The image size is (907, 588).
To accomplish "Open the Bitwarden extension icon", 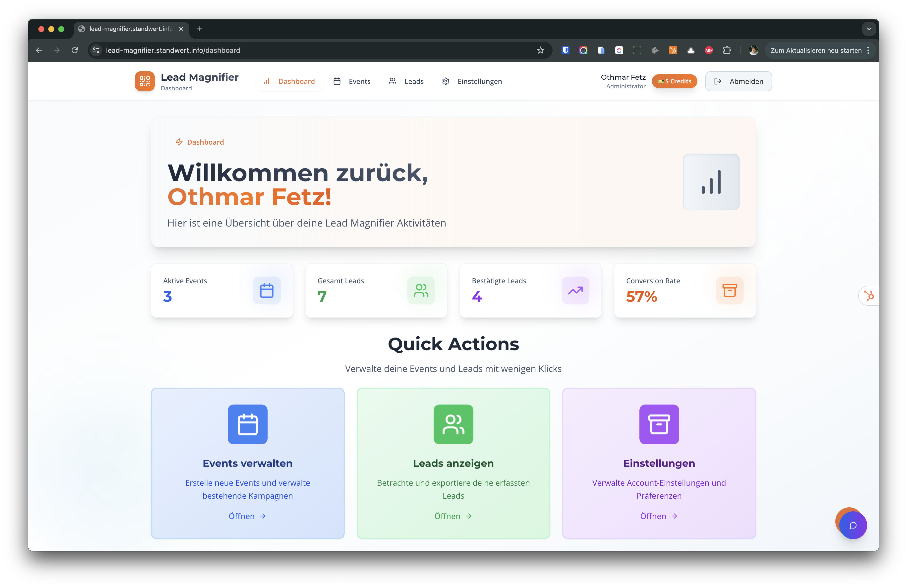I will pyautogui.click(x=565, y=50).
